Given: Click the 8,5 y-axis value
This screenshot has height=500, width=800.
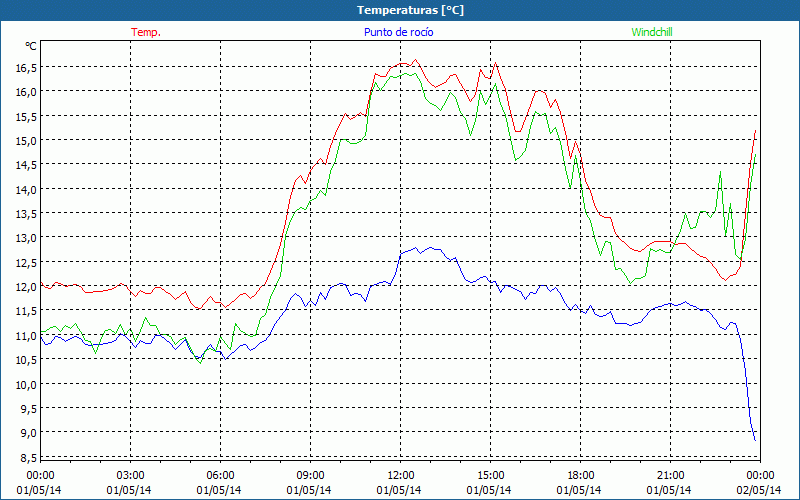Looking at the screenshot, I should tap(28, 457).
